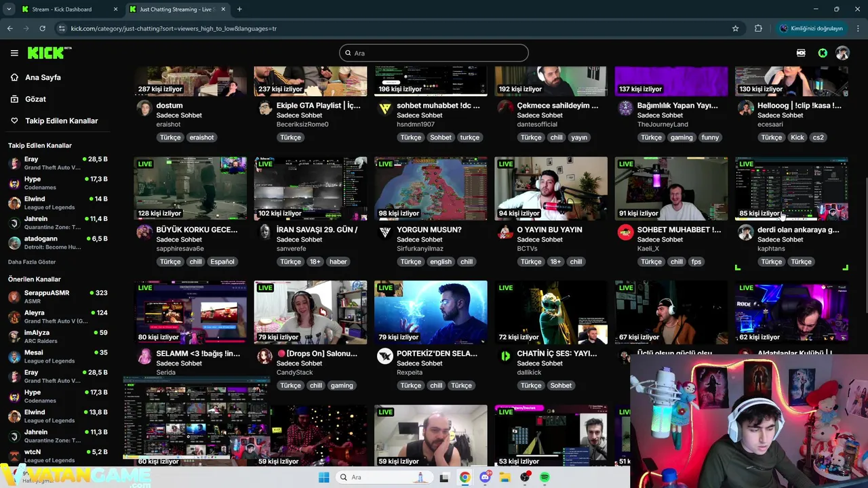Toggle the Kick sidebar hamburger menu
This screenshot has width=868, height=488.
pyautogui.click(x=14, y=53)
